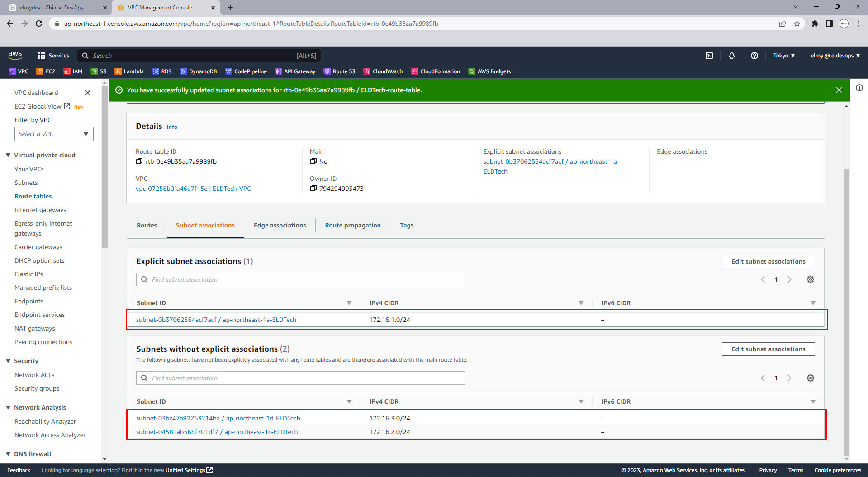
Task: Sort explicit associations by IPv6 CIDR
Action: 813,303
